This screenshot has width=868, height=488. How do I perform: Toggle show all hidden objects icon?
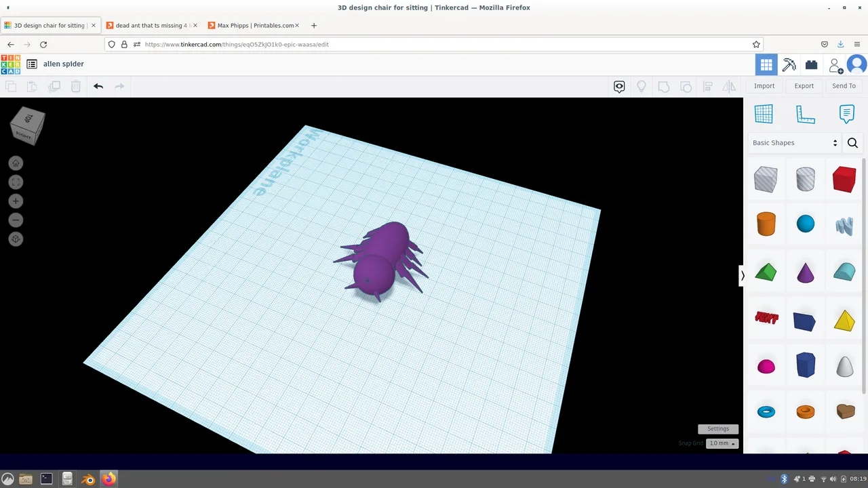pos(642,86)
